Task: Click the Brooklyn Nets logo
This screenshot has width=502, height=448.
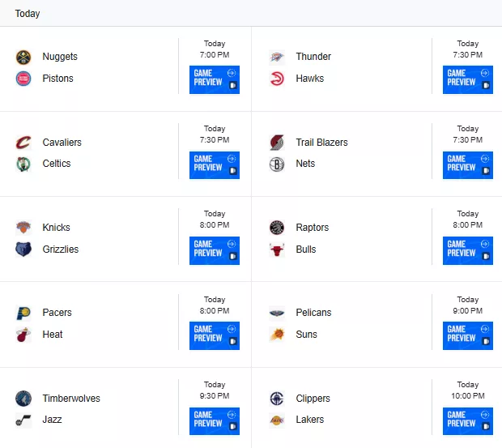Action: click(x=277, y=164)
